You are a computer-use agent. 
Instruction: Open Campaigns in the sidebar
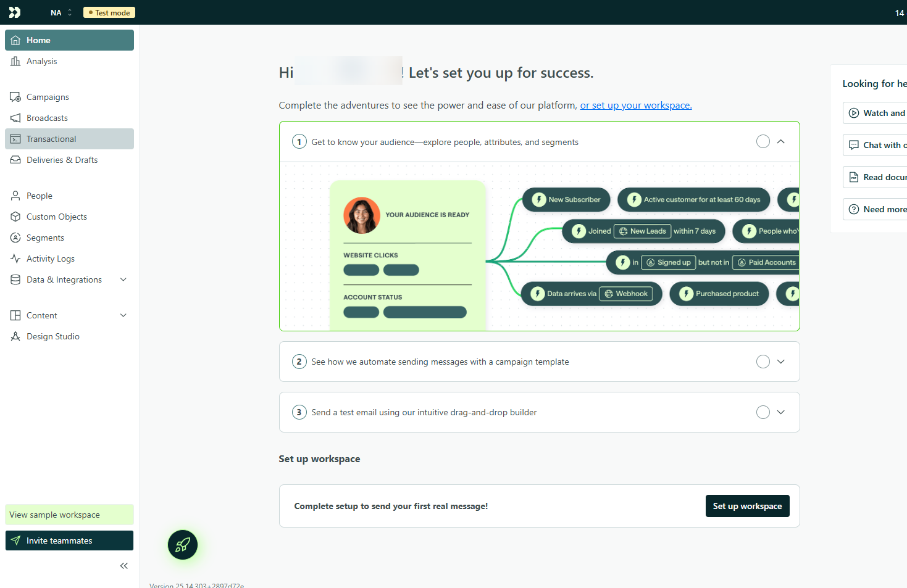coord(69,97)
